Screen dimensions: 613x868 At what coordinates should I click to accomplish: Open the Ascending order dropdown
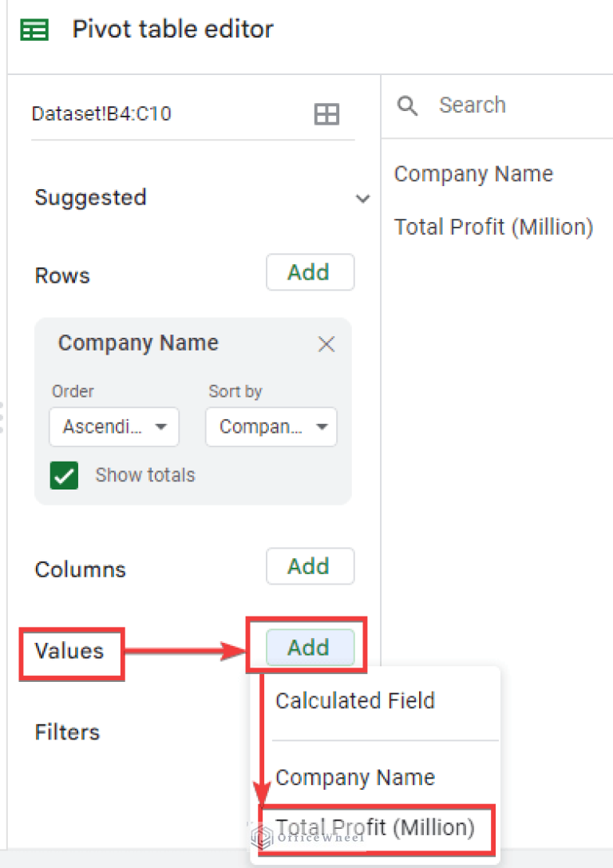pyautogui.click(x=113, y=426)
